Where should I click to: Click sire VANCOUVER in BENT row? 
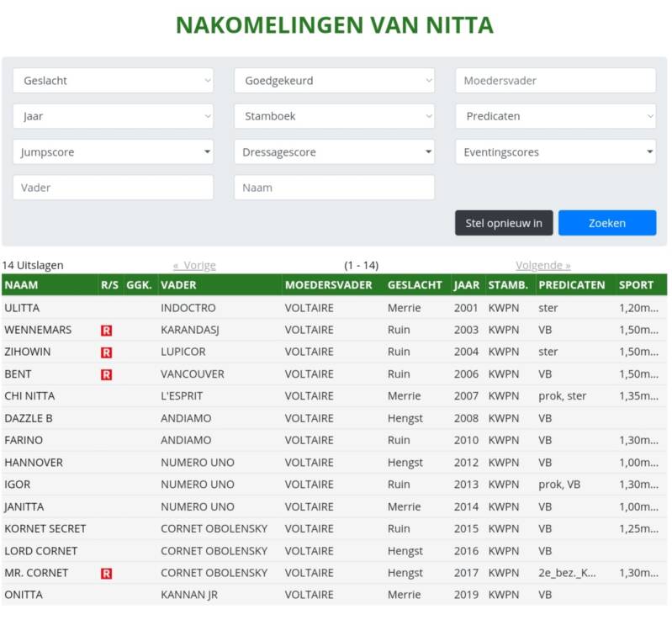[193, 374]
